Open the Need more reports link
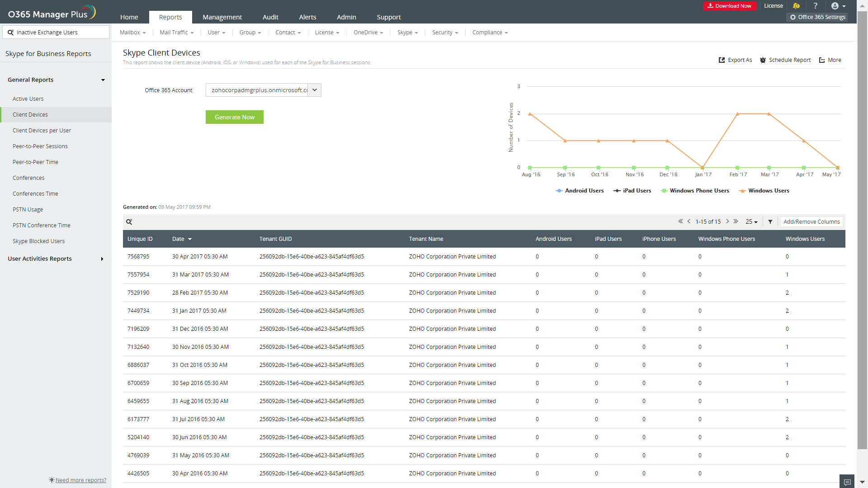The image size is (868, 488). [x=80, y=480]
